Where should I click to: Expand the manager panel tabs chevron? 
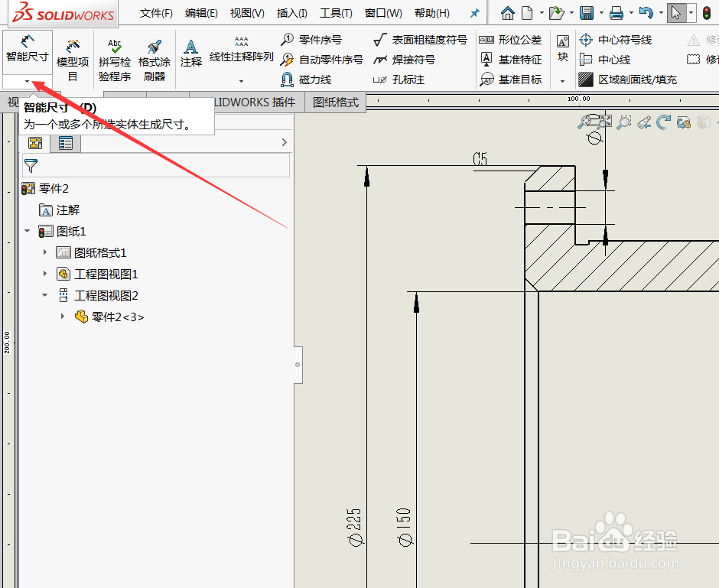pos(285,142)
